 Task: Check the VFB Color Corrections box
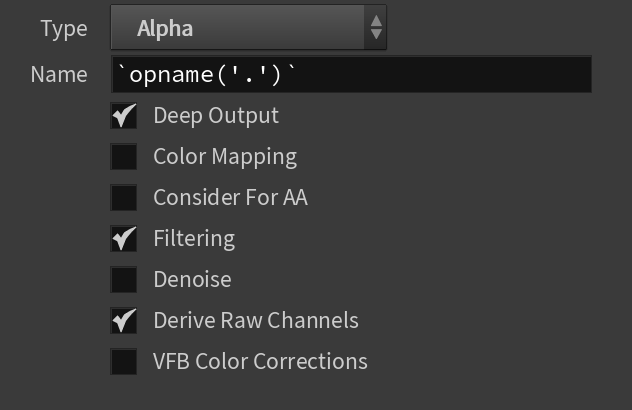[124, 362]
